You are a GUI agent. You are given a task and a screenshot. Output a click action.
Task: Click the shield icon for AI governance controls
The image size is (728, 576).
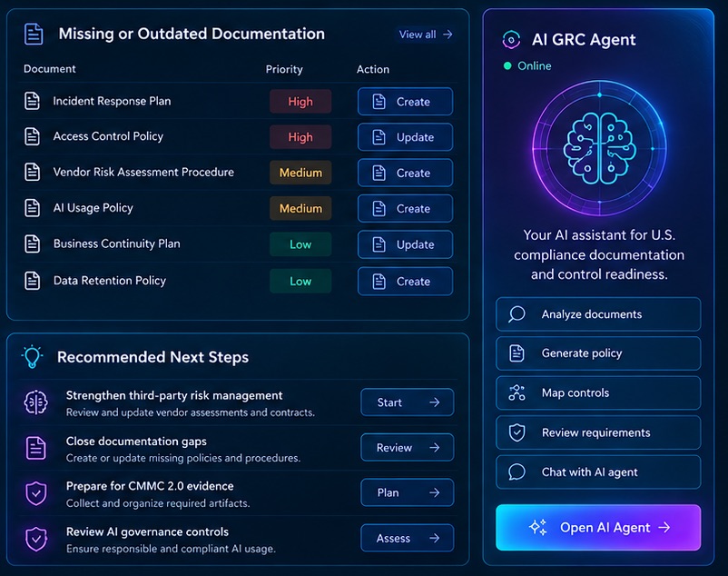pyautogui.click(x=36, y=539)
